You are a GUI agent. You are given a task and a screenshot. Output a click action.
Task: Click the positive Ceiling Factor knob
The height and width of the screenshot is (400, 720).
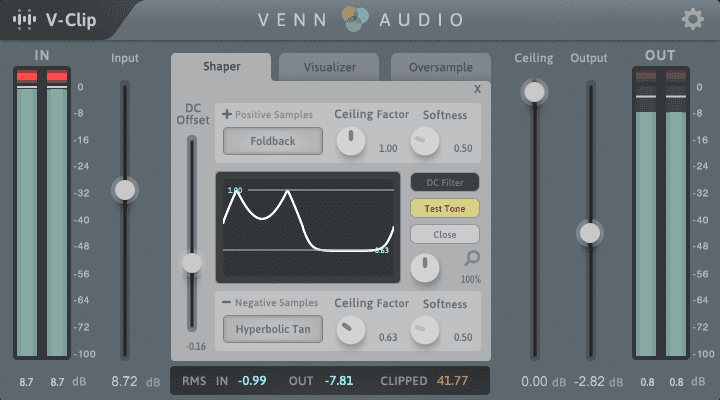pos(351,141)
